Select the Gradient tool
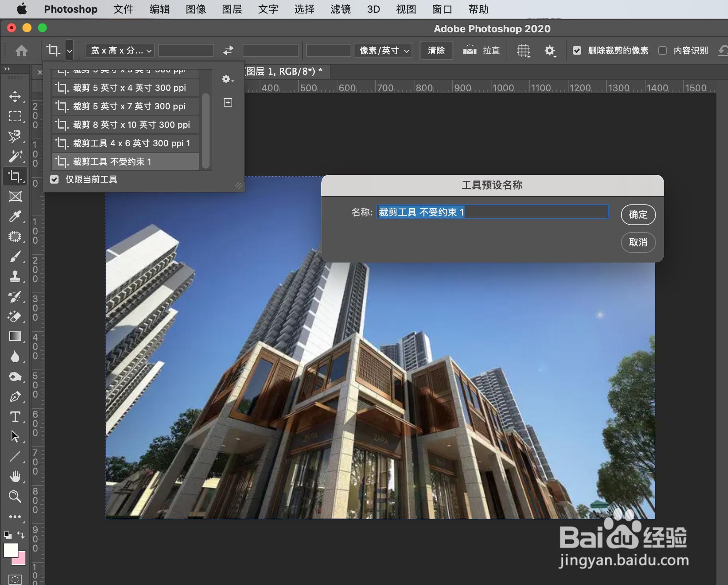 click(x=15, y=336)
